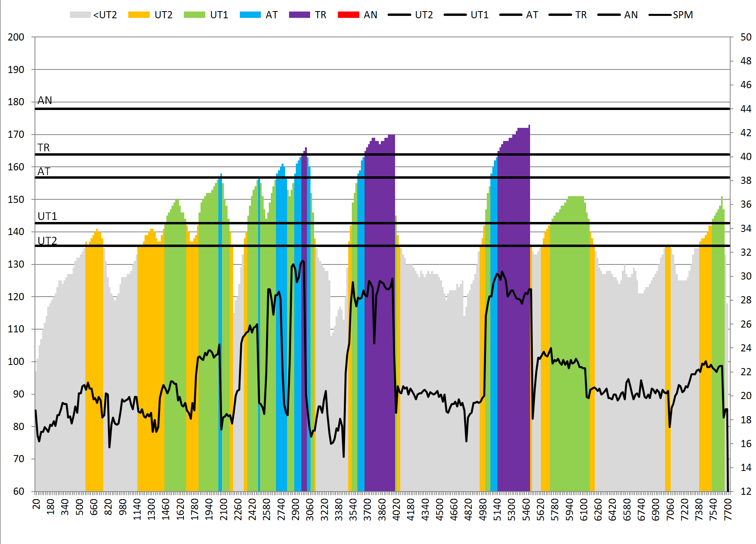
Task: Click the 4020 label on the horizontal axis
Action: 396,507
